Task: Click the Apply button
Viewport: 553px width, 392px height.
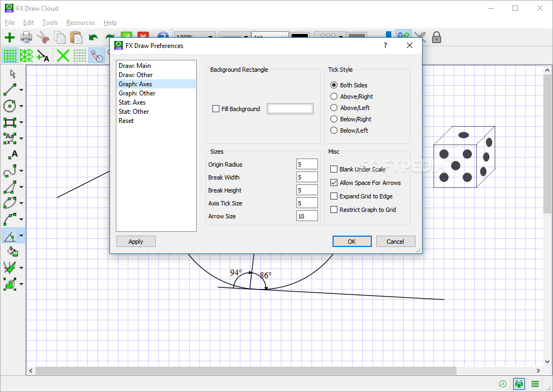Action: pyautogui.click(x=136, y=242)
